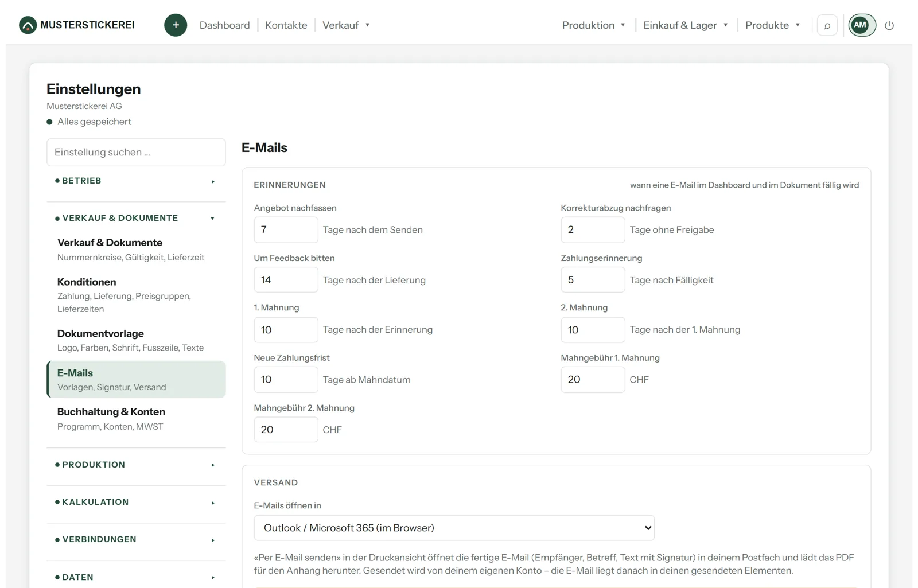Image resolution: width=918 pixels, height=588 pixels.
Task: Select the E-Mails settings page
Action: (136, 379)
